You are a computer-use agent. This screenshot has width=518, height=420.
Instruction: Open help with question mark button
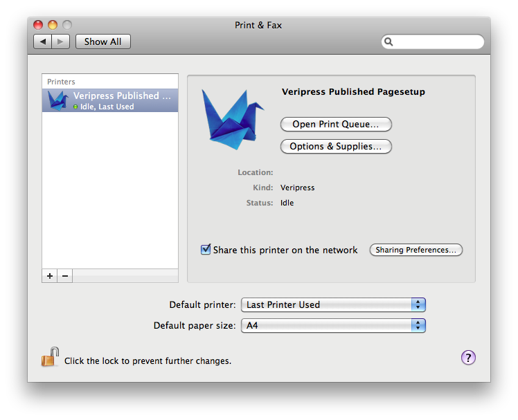pos(468,358)
